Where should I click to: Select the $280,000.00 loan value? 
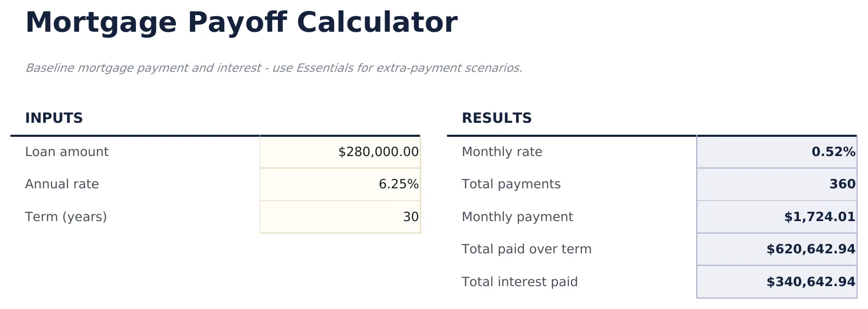[x=377, y=152]
